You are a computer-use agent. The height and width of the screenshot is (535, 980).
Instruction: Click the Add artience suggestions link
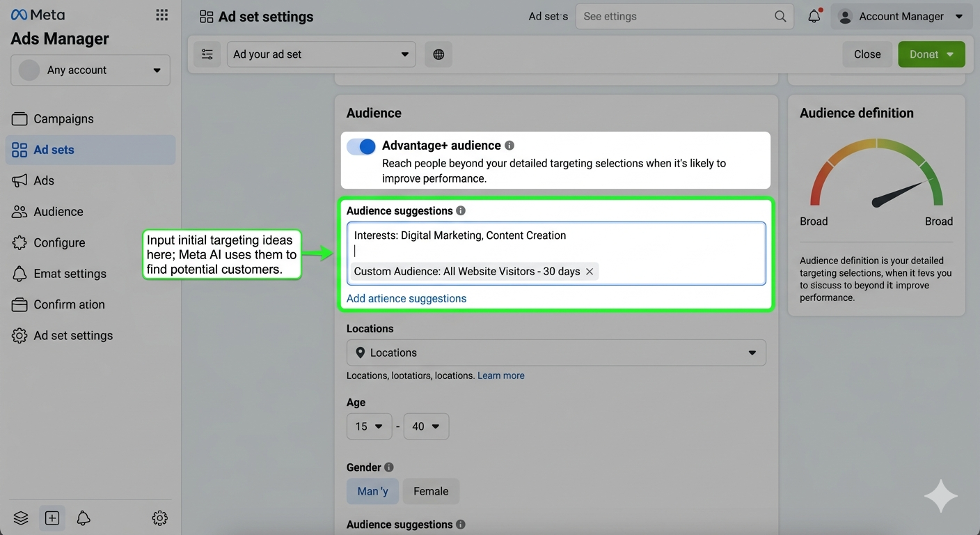(406, 298)
